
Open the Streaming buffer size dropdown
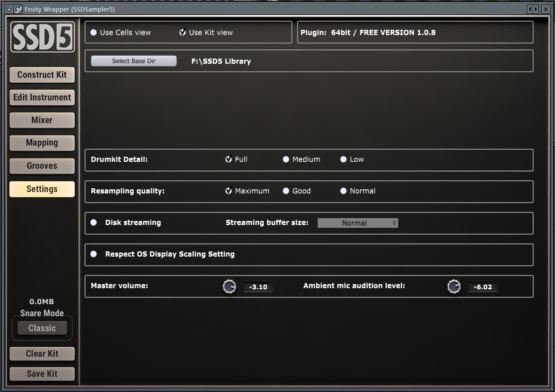[x=358, y=223]
